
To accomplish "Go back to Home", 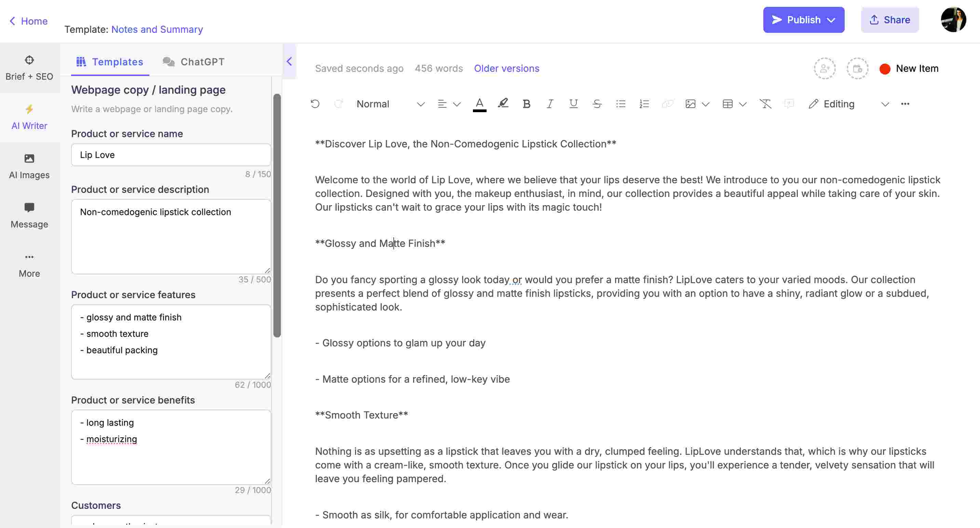I will pos(29,21).
